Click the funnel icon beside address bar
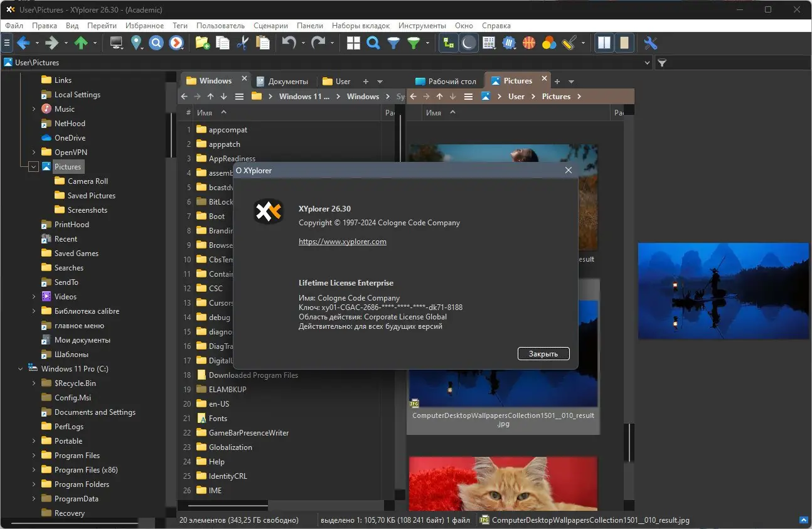 pos(662,63)
